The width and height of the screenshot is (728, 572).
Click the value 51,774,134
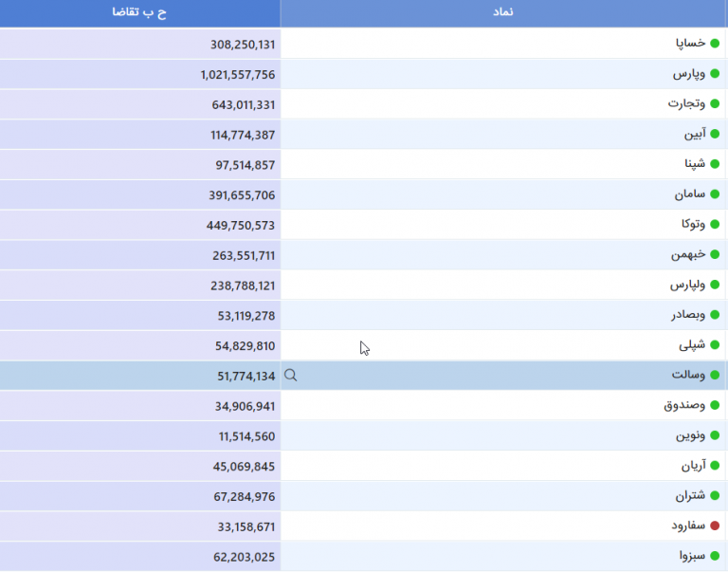pos(246,377)
